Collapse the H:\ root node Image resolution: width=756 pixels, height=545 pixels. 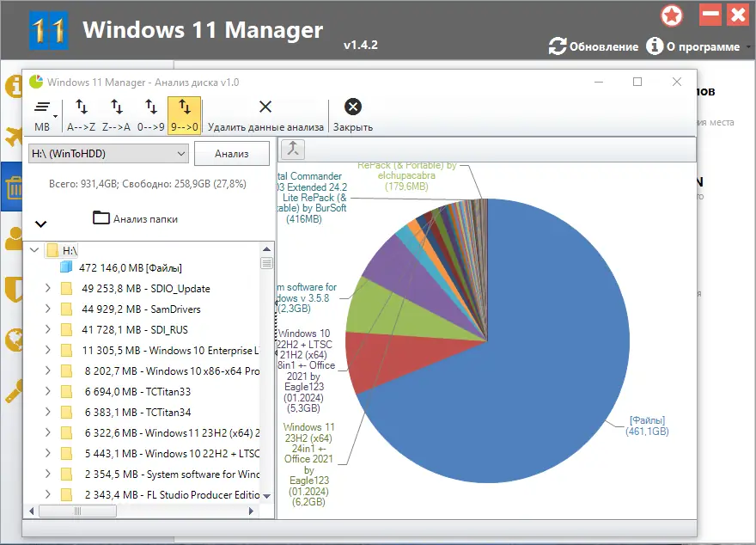pos(34,249)
